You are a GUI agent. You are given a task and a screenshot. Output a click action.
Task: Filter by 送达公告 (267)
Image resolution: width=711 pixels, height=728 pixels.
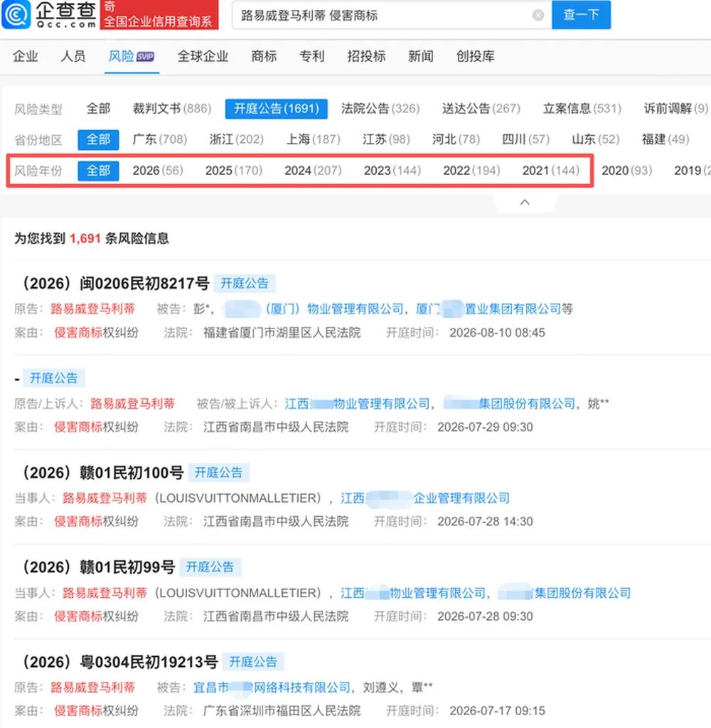pyautogui.click(x=481, y=109)
